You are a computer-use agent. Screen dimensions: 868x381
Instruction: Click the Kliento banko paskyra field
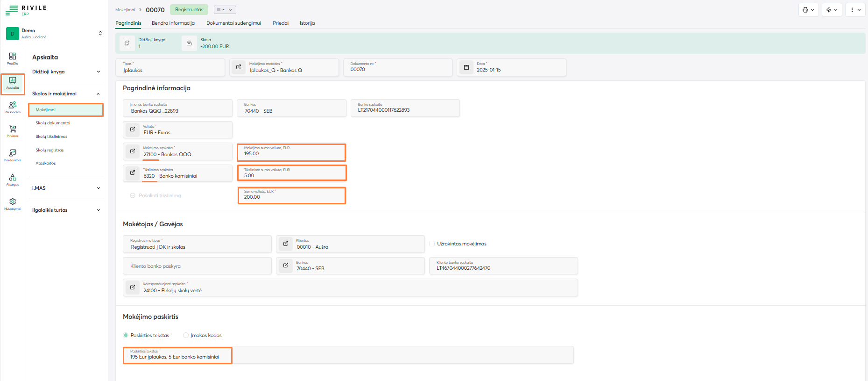click(x=197, y=266)
